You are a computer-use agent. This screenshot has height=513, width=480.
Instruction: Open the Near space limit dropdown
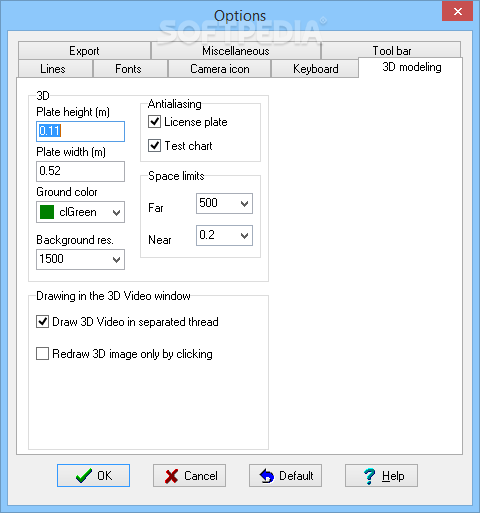[x=244, y=236]
